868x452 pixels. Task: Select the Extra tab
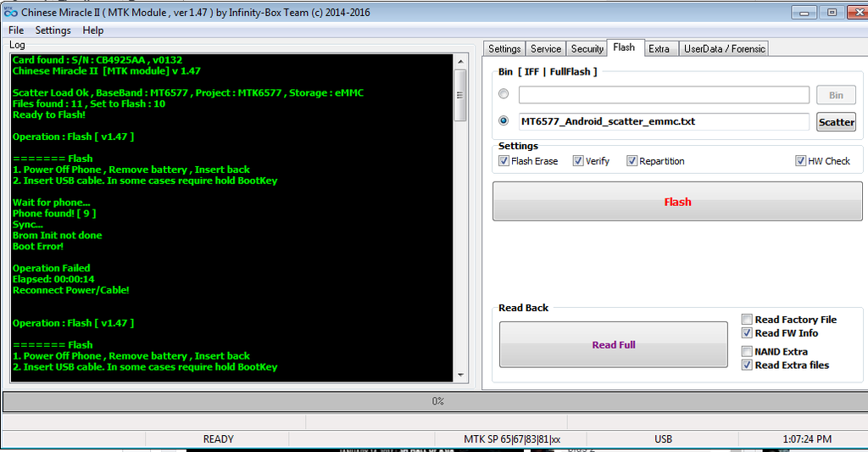tap(659, 49)
